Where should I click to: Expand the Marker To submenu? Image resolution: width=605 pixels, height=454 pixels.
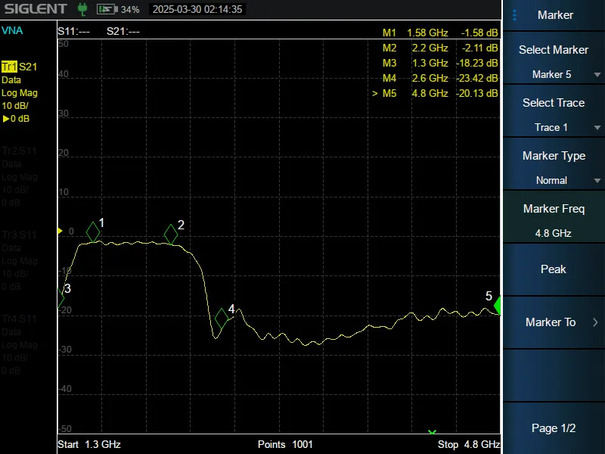[x=554, y=322]
